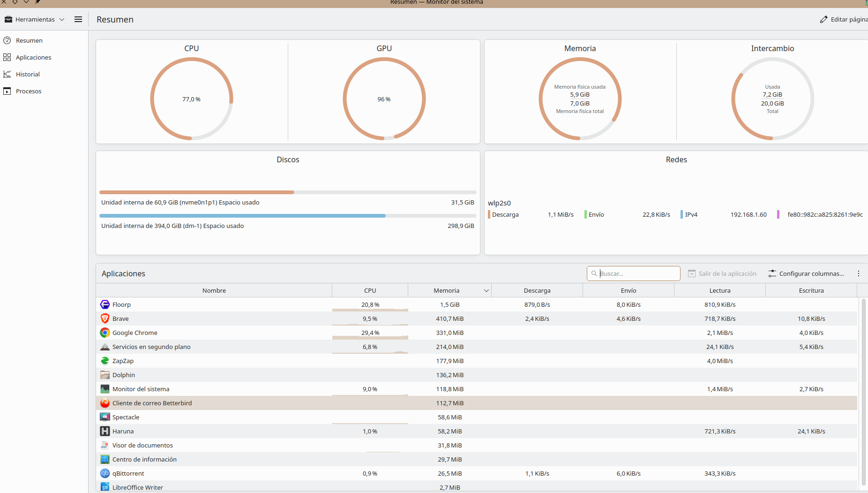
Task: Click the nvme0n1p1 disk usage bar
Action: [x=288, y=192]
